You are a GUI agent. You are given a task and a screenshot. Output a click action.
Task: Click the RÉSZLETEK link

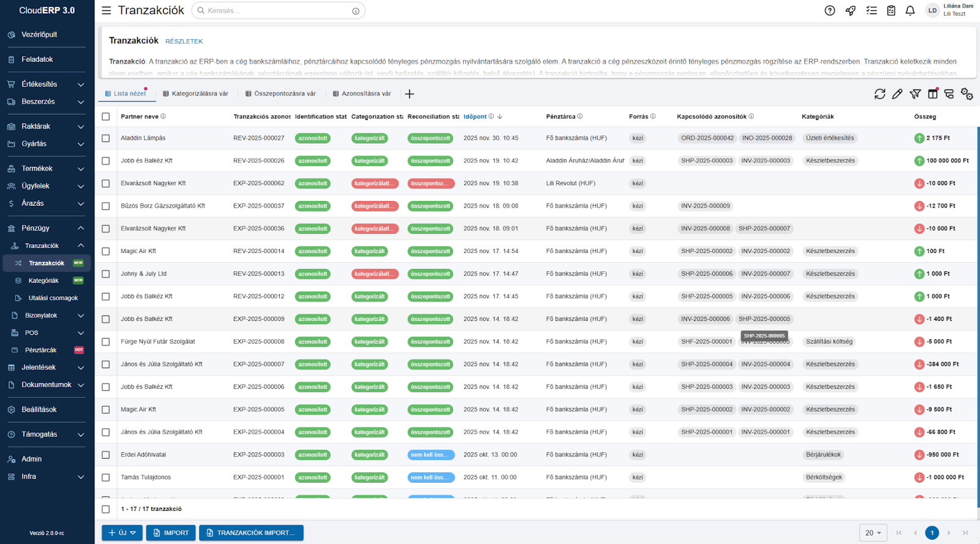coord(184,42)
